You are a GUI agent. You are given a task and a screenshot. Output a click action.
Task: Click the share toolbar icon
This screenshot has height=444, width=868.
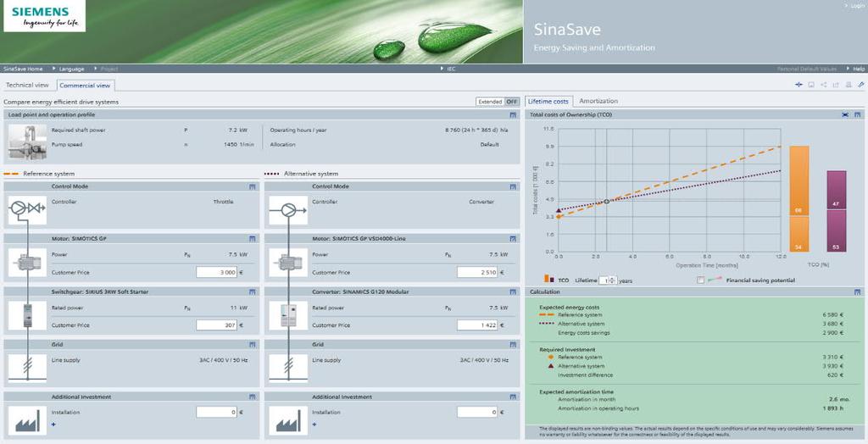pos(824,85)
